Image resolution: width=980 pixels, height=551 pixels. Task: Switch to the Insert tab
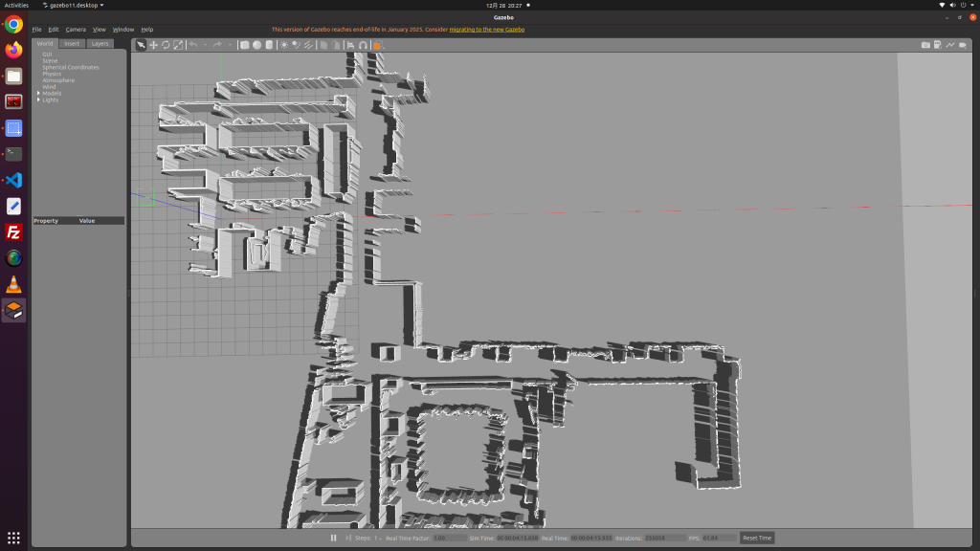(x=72, y=43)
